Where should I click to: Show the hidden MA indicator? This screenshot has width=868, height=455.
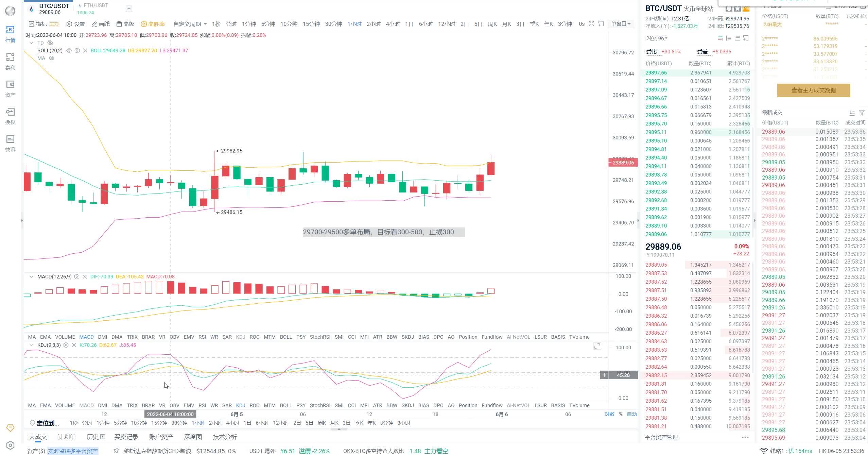52,58
